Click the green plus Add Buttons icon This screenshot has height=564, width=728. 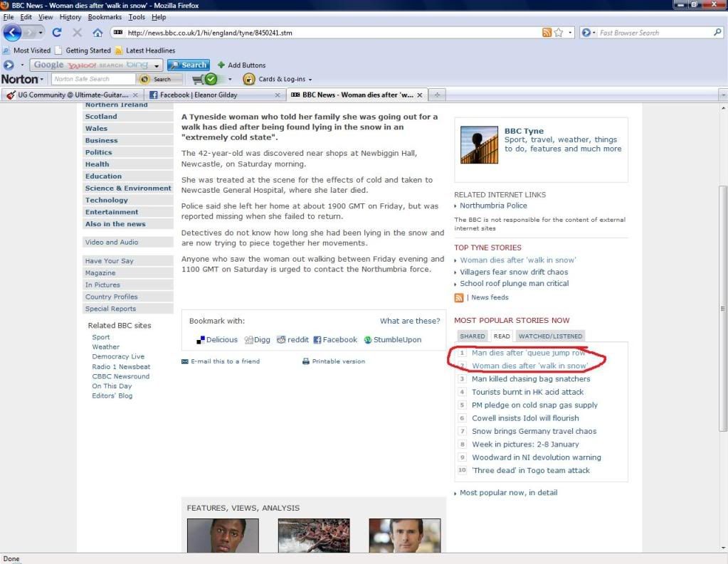pyautogui.click(x=221, y=65)
